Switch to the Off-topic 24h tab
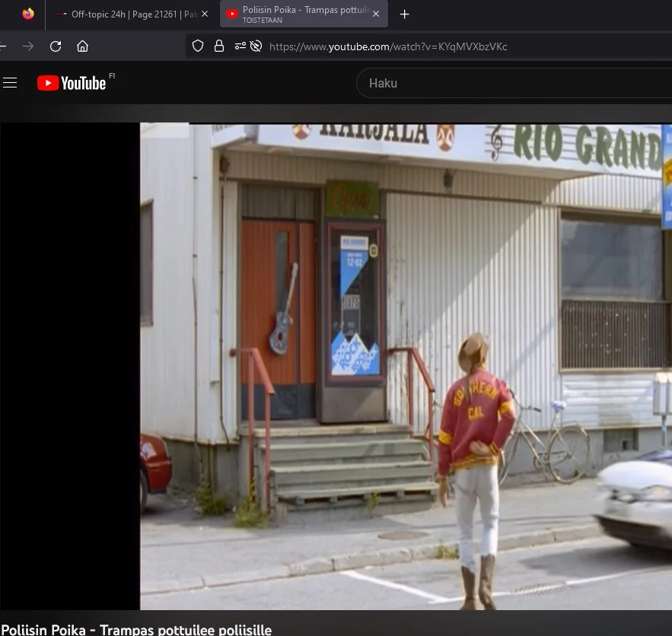 [129, 14]
